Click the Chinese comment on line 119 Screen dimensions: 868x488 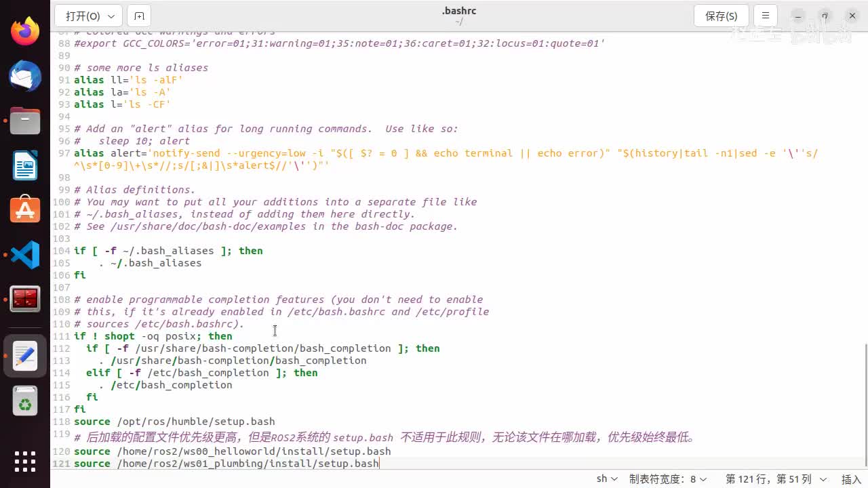coord(386,437)
